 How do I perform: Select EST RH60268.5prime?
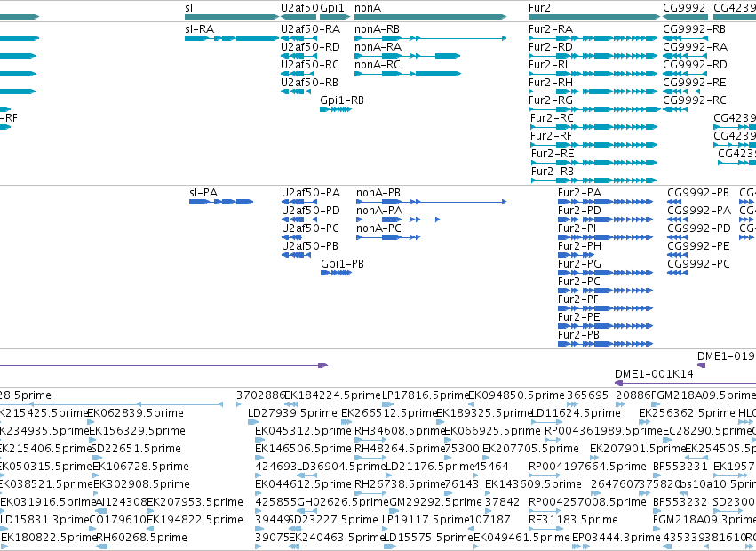click(x=142, y=538)
